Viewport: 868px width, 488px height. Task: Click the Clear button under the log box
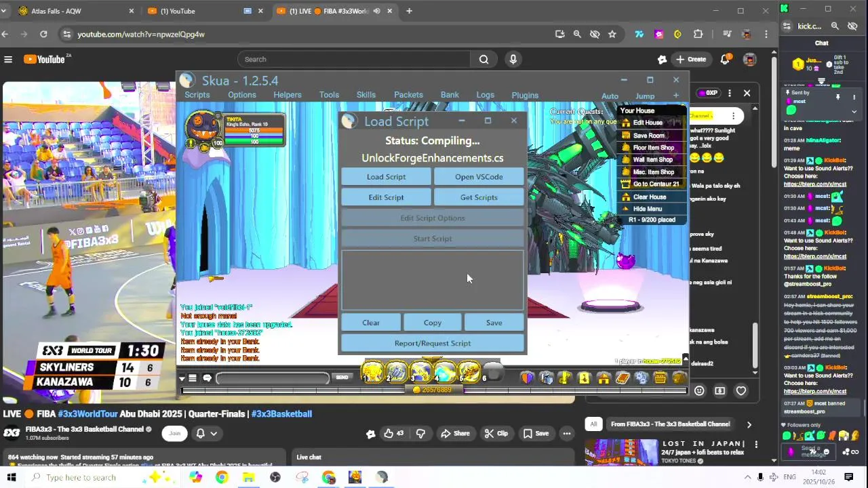[371, 323]
